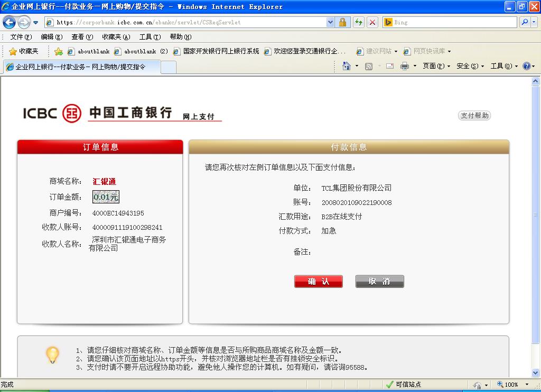The width and height of the screenshot is (541, 392).
Task: Open the first aboutblank favorite
Action: pyautogui.click(x=89, y=51)
